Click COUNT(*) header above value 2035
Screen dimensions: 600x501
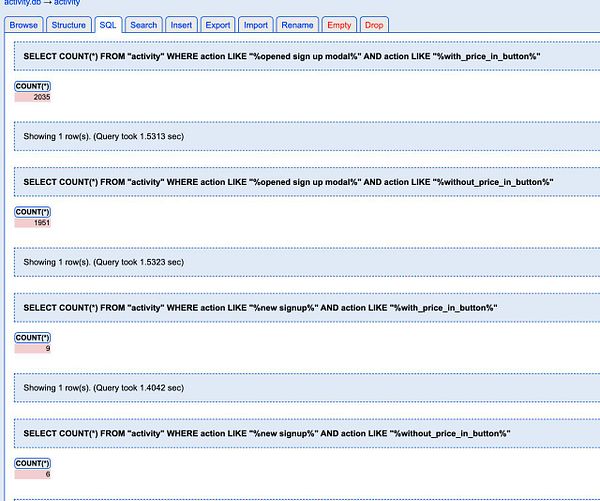[33, 86]
